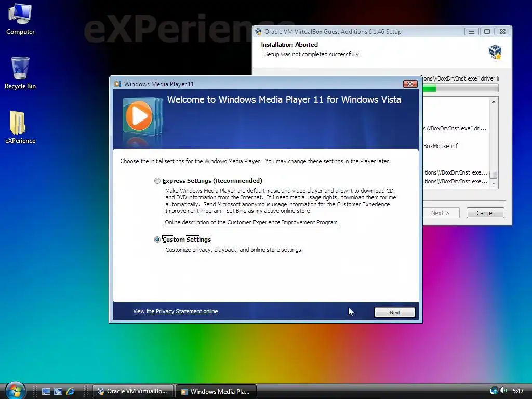Select Express Settings (Recommended) option
Image resolution: width=532 pixels, height=399 pixels.
(157, 181)
